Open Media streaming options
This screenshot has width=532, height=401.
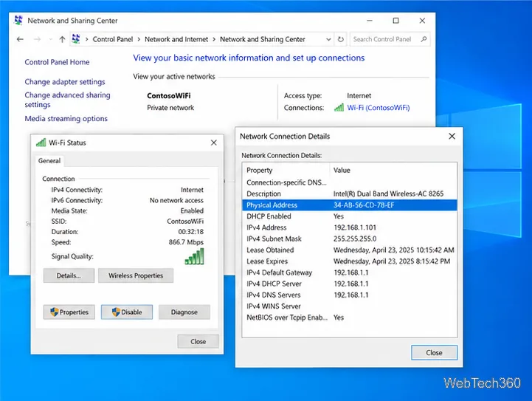[x=66, y=118]
